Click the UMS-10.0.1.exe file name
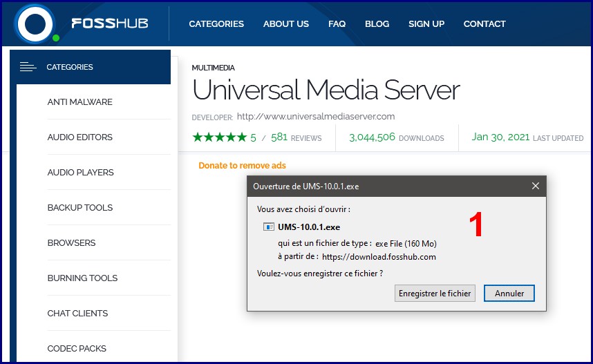 pyautogui.click(x=309, y=227)
